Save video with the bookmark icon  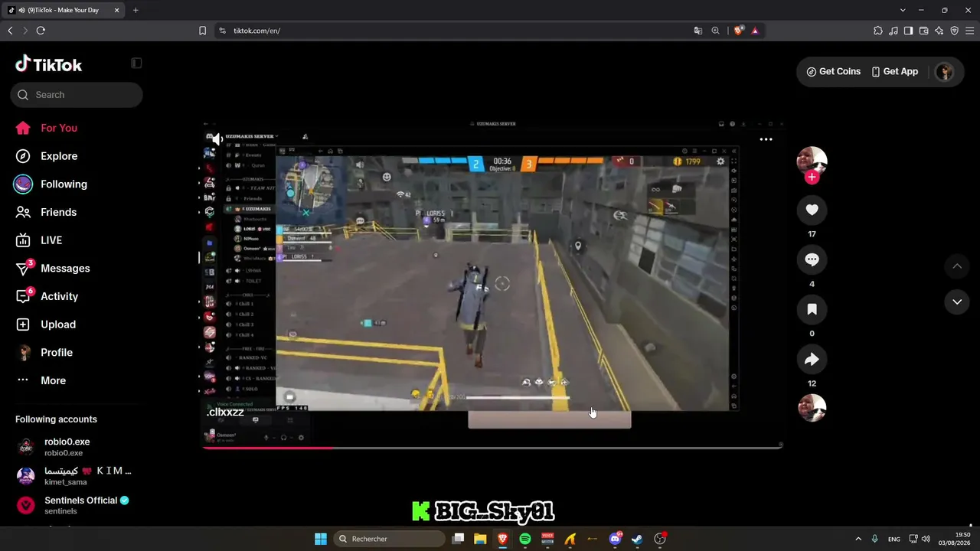(x=812, y=309)
